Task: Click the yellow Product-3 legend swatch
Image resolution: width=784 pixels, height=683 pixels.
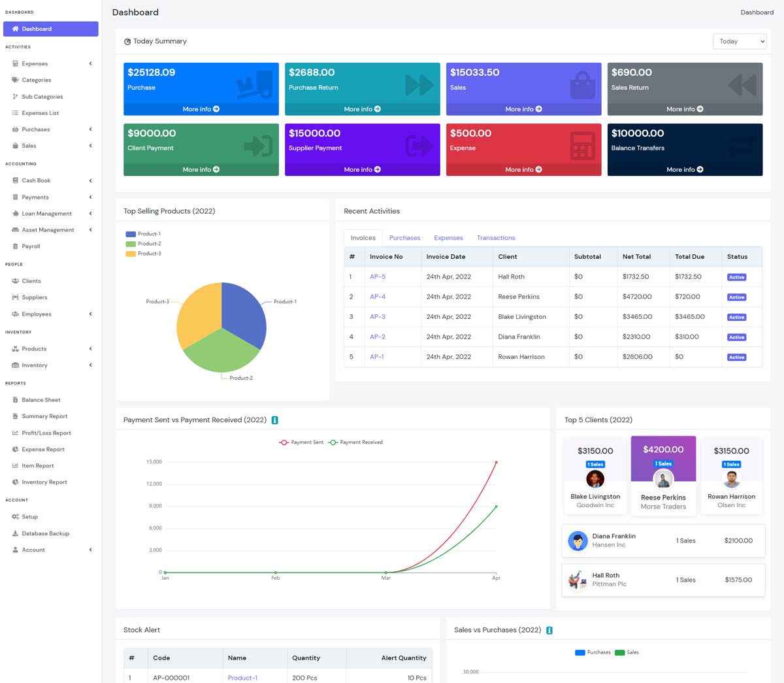Action: coord(131,254)
